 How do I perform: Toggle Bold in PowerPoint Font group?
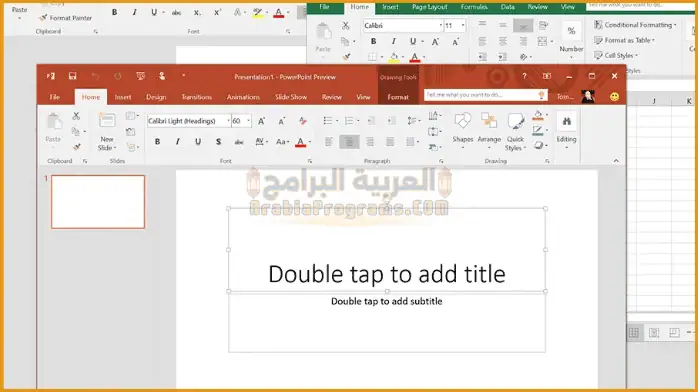pos(157,141)
